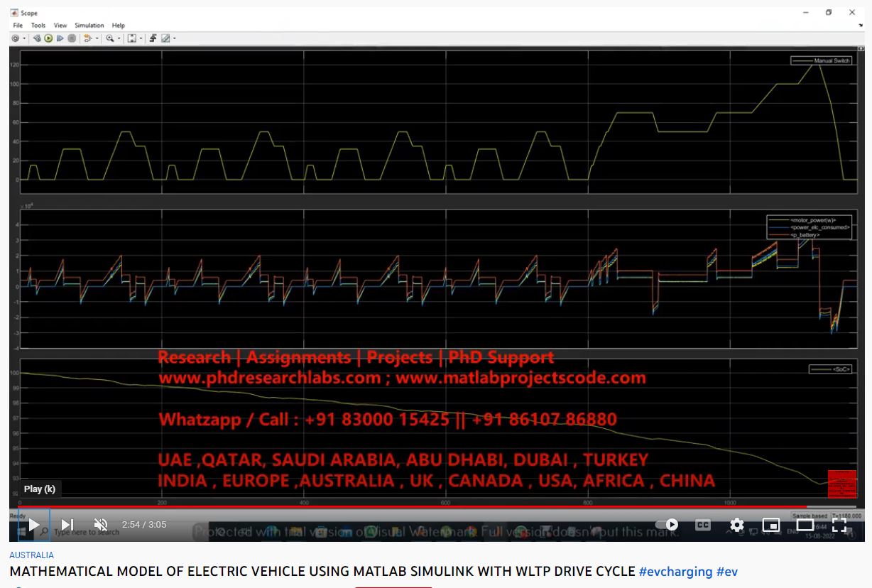Screen dimensions: 872x588
Task: Click the red channel watermark thumbnail
Action: pyautogui.click(x=842, y=484)
